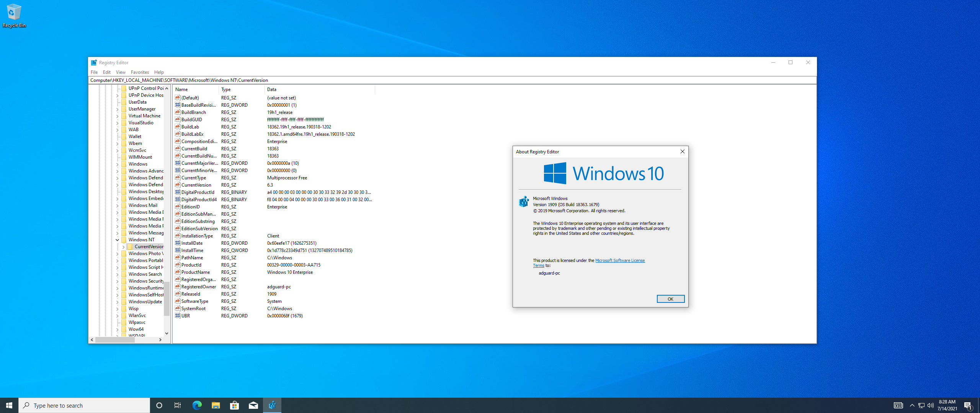Click the Windows NT folder icon
Image resolution: width=980 pixels, height=413 pixels.
[124, 239]
